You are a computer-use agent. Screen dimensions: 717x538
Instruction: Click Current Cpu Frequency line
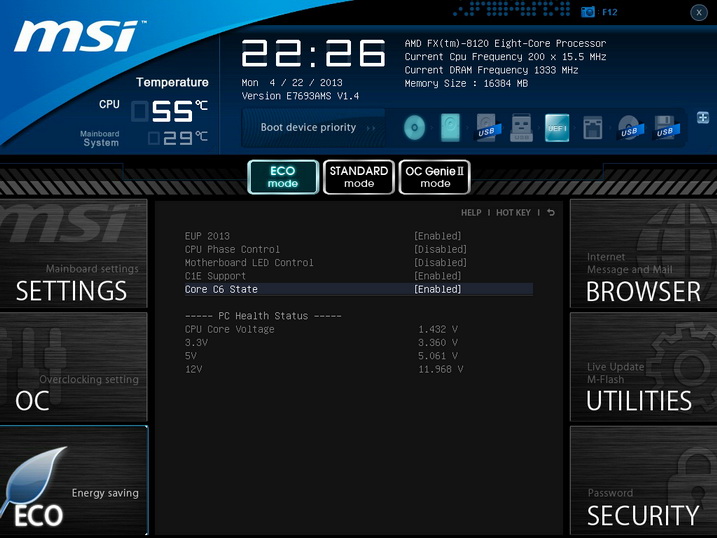click(x=505, y=57)
